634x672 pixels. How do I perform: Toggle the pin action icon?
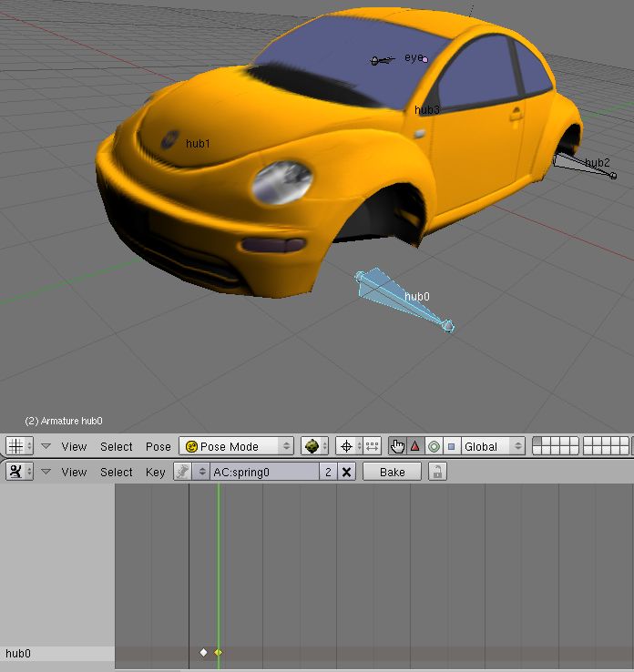pos(182,472)
